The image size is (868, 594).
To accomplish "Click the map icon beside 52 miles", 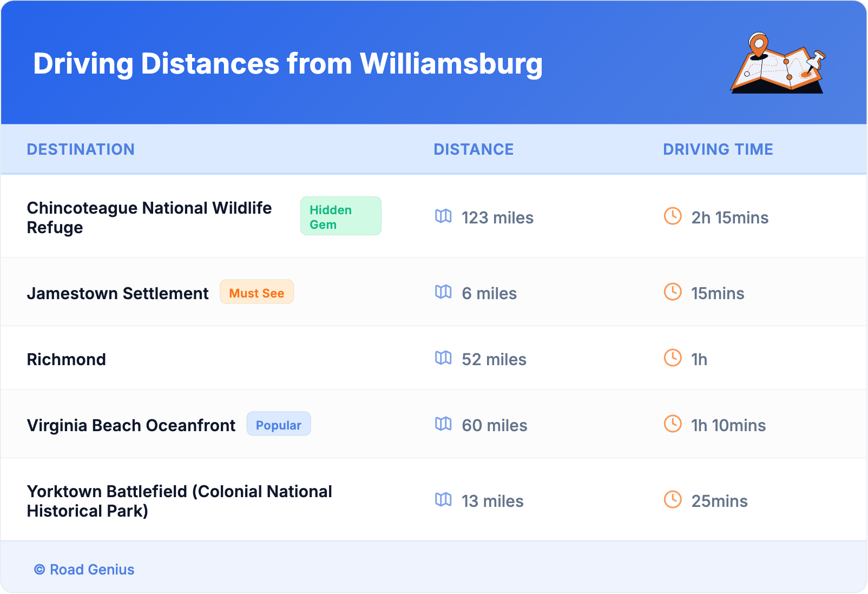I will tap(443, 358).
